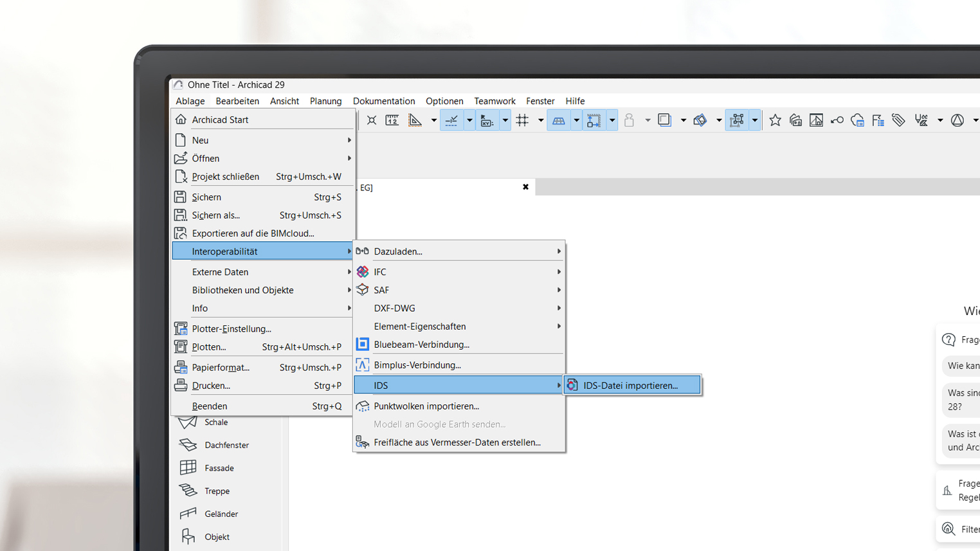Click the ruler measure tool icon
Image resolution: width=980 pixels, height=551 pixels.
pos(392,120)
